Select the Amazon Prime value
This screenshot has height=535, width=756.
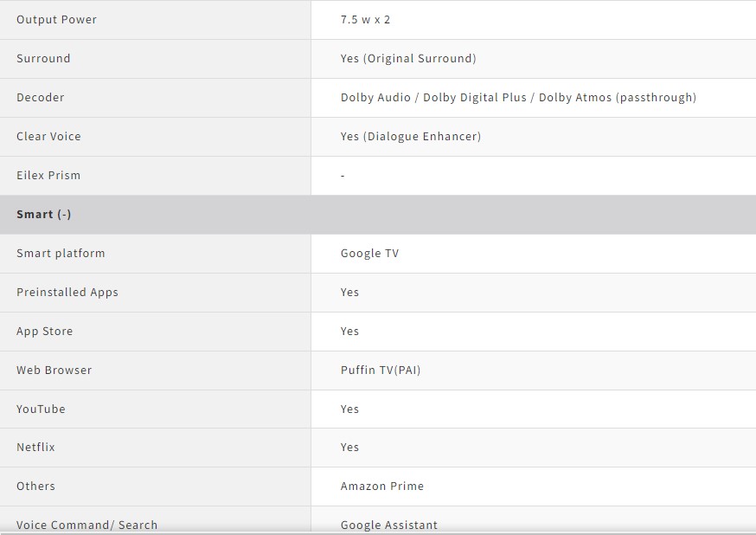(x=382, y=487)
